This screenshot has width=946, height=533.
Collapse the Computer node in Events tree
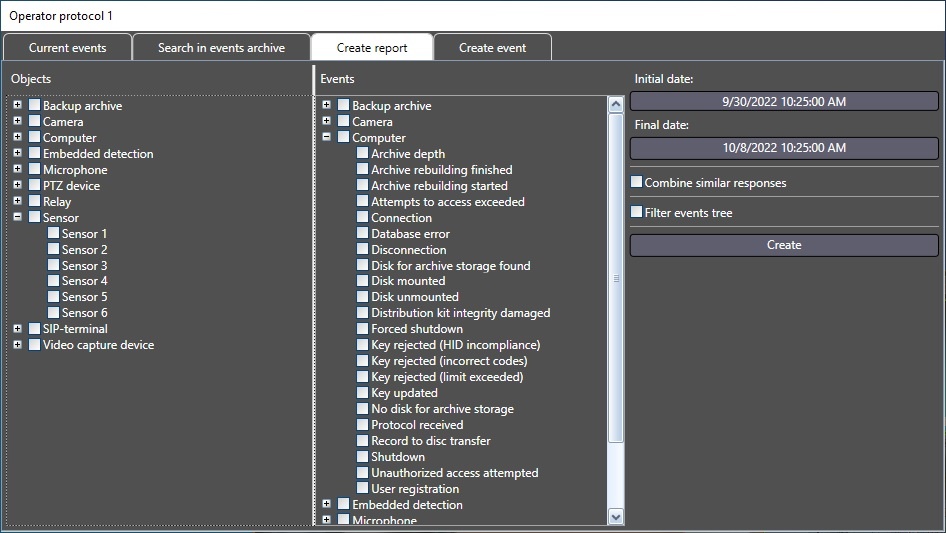point(326,138)
